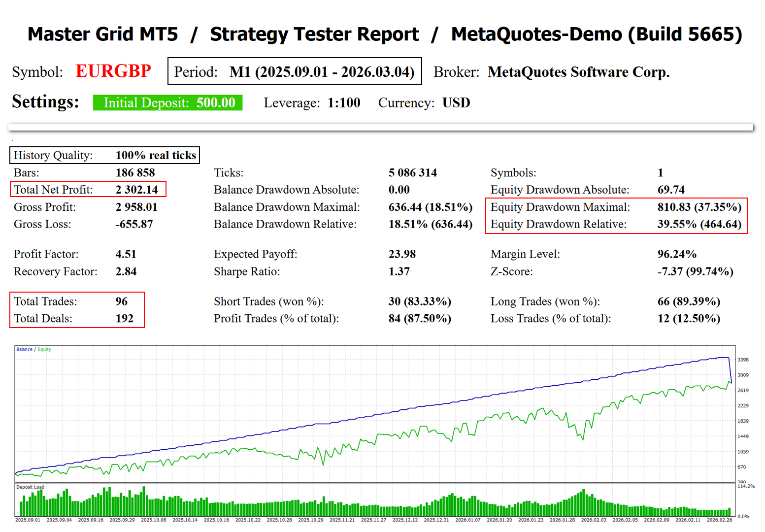Click the Profit Trades (% of total): label

(276, 319)
